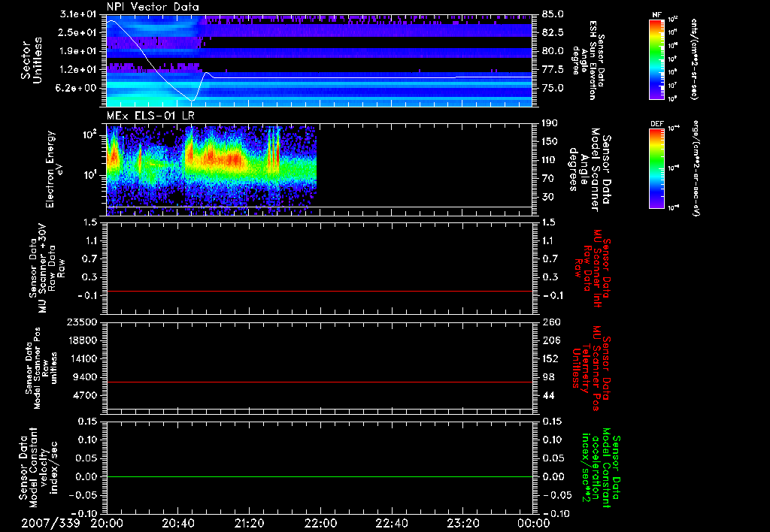The height and width of the screenshot is (532, 770).
Task: Click the "2.5e+01" sector tick value
Action: (78, 32)
